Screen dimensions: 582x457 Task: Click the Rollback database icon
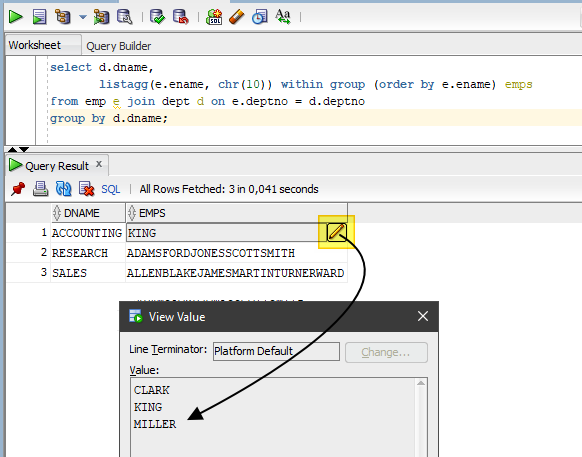click(x=181, y=17)
